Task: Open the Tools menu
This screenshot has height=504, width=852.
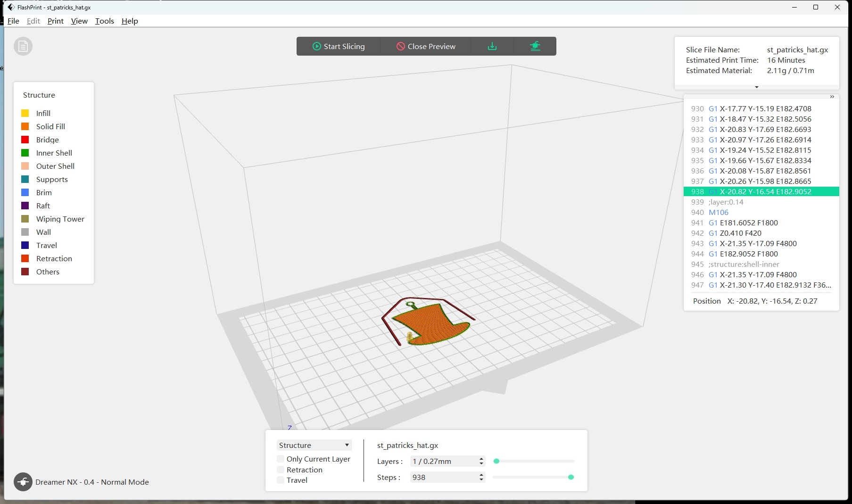Action: (x=104, y=21)
